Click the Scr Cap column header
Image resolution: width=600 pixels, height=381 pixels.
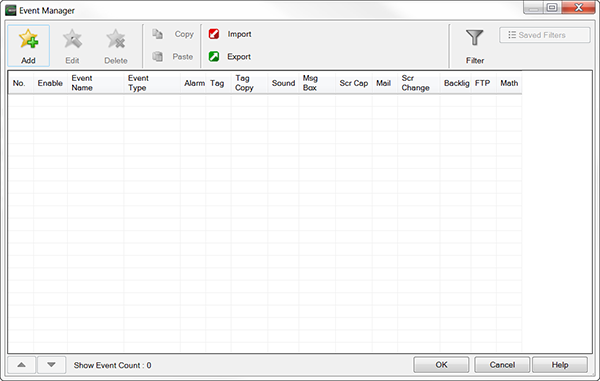click(x=354, y=83)
